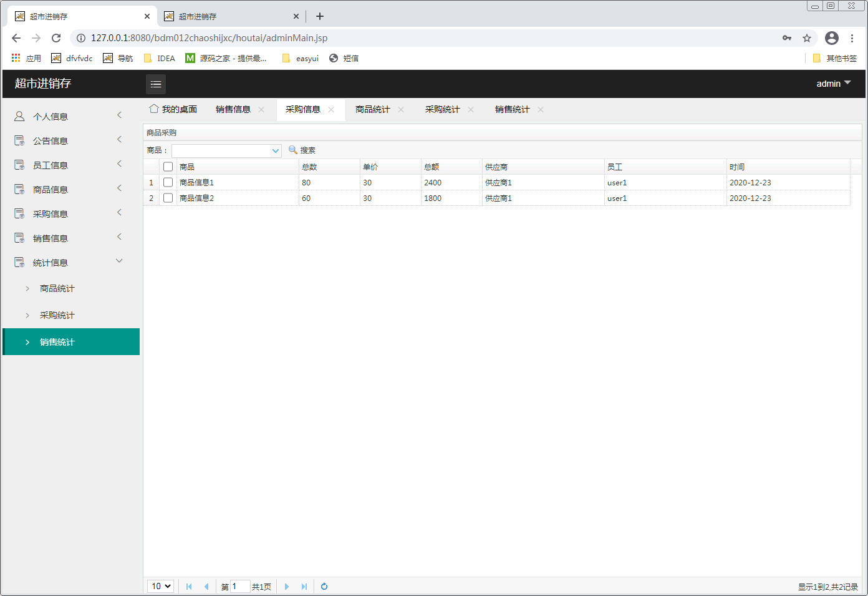Go to the first page in pager
This screenshot has height=596, width=868.
189,587
